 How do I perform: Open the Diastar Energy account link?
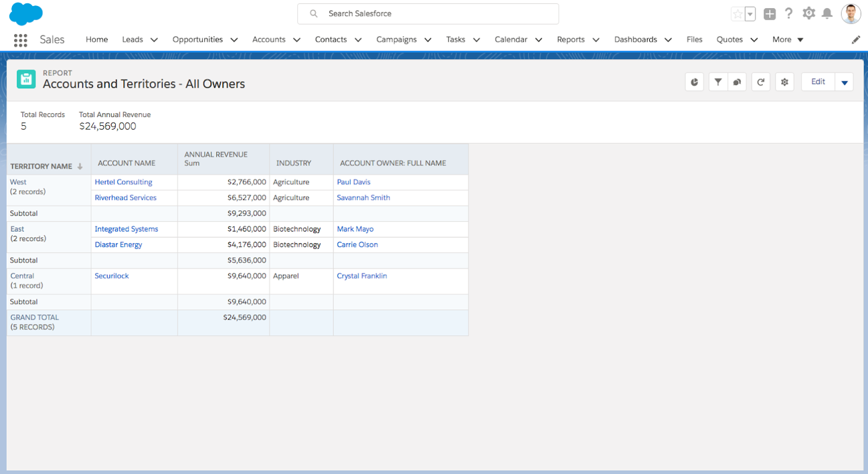(118, 244)
